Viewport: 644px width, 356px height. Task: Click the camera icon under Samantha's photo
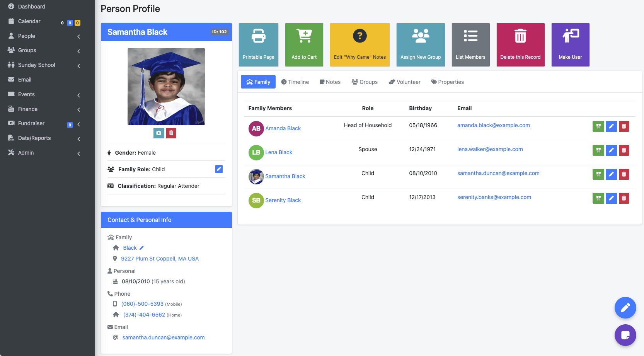[158, 133]
